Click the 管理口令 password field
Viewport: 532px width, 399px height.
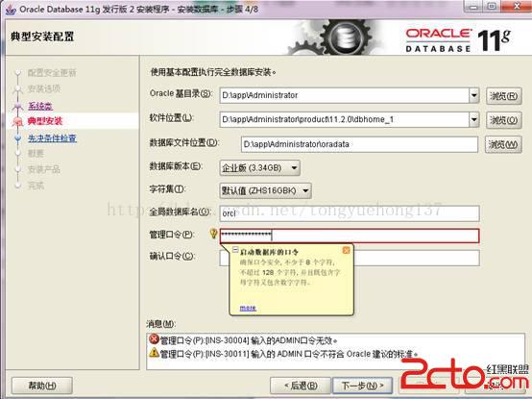350,236
